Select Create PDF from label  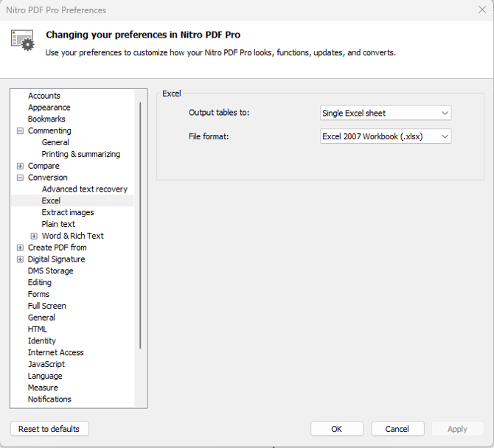58,248
